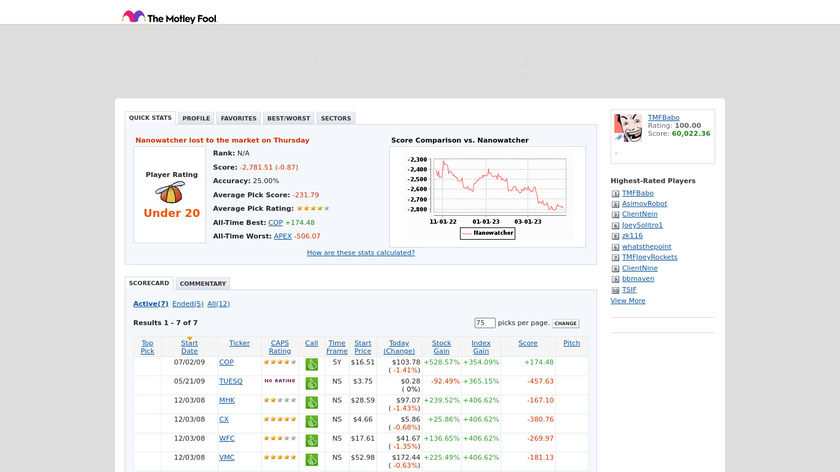Click the outperform call icon for MHK

tap(311, 403)
